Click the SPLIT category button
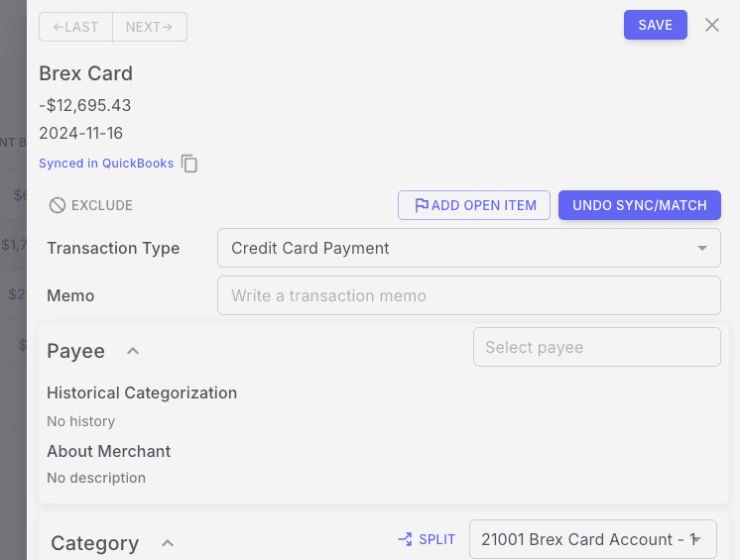Image resolution: width=740 pixels, height=560 pixels. 427,539
